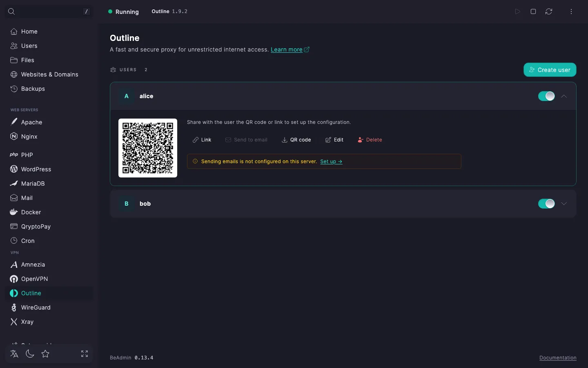Click the Apache feather icon
This screenshot has width=588, height=368.
tap(14, 122)
